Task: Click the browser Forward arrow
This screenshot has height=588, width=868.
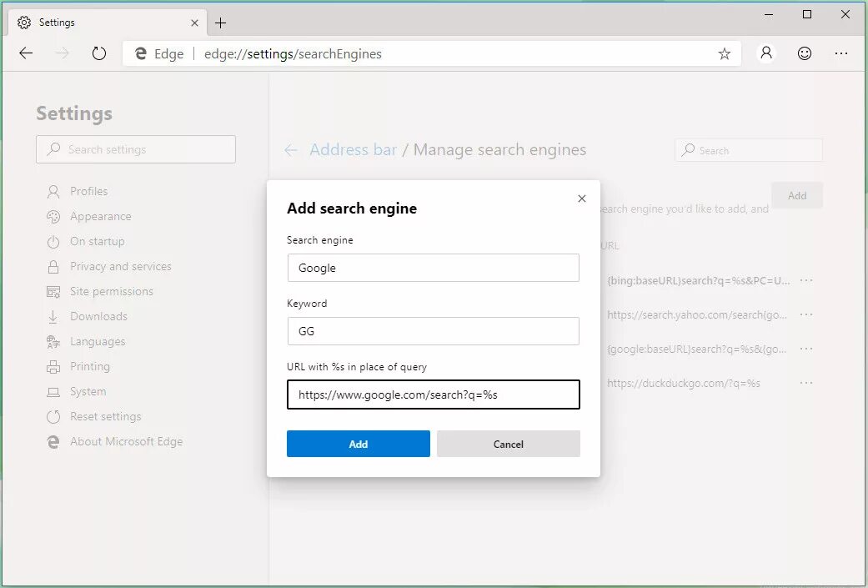Action: [63, 53]
